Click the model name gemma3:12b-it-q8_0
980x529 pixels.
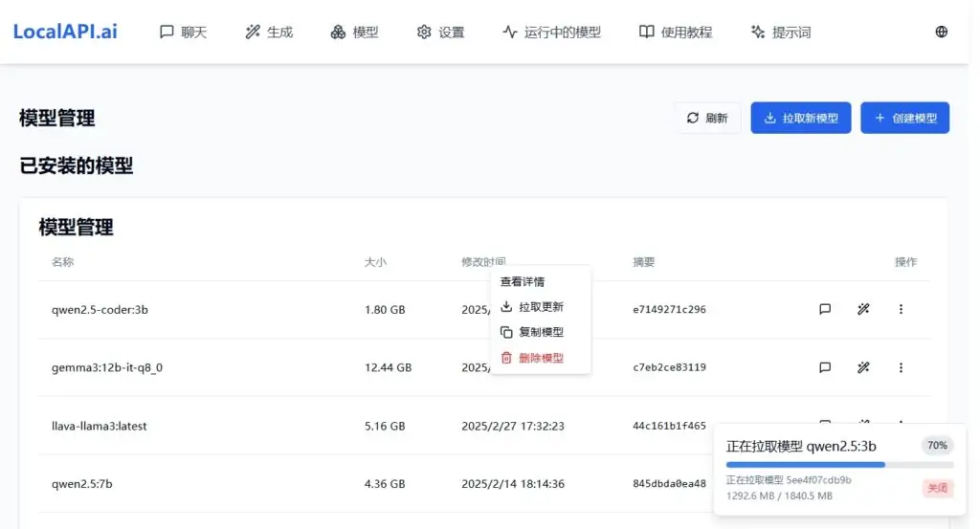[107, 367]
